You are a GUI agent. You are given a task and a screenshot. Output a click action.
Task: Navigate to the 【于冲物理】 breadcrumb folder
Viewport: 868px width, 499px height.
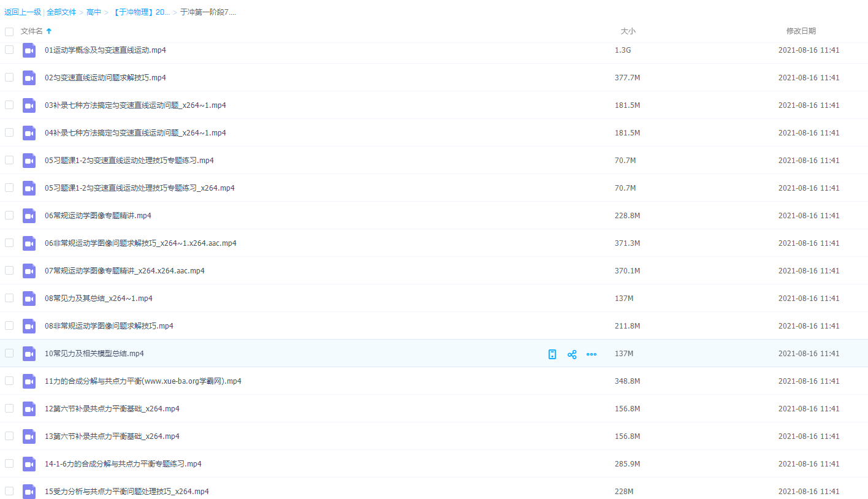point(141,12)
